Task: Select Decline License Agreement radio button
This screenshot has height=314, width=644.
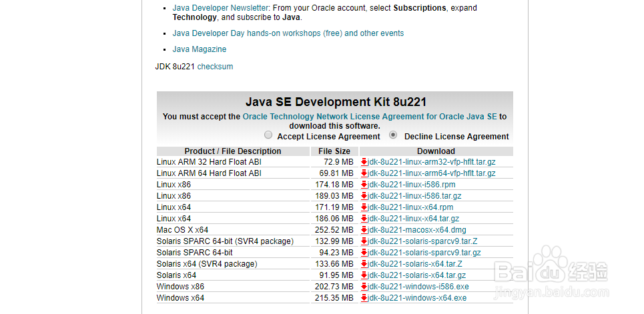Action: coord(394,135)
